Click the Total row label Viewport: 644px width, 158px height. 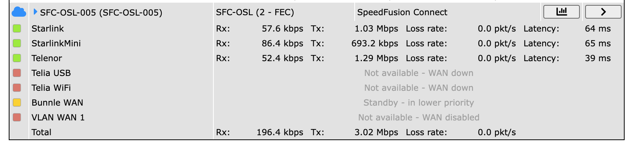pos(41,132)
